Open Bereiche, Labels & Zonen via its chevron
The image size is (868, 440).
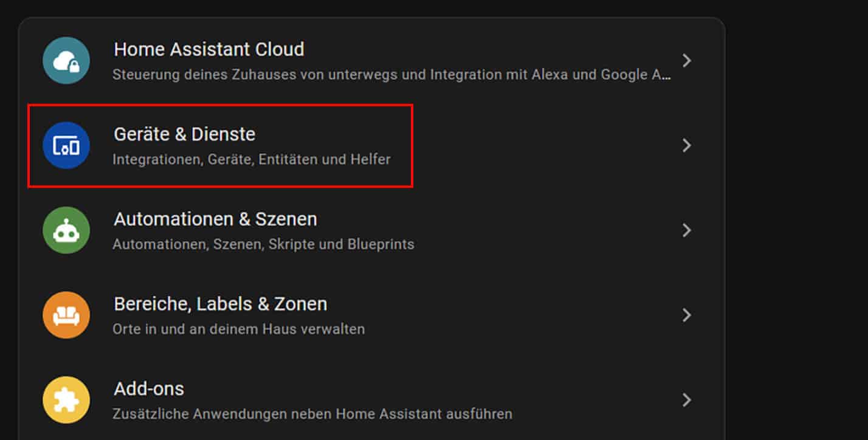687,315
